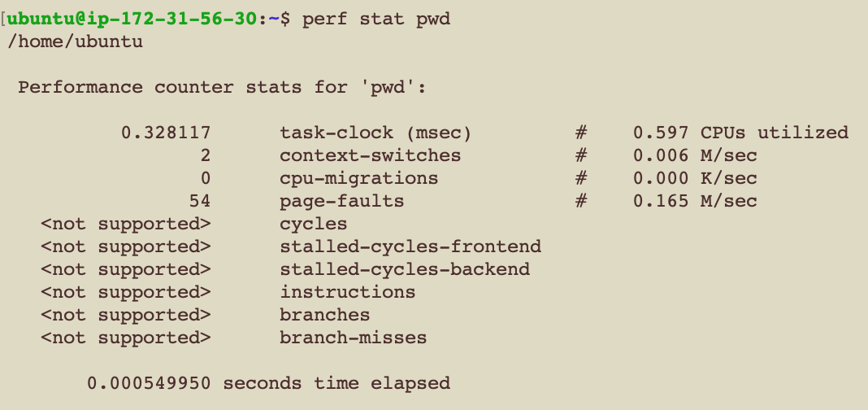Click the task-clock (msec) label
This screenshot has width=868, height=410.
click(375, 133)
